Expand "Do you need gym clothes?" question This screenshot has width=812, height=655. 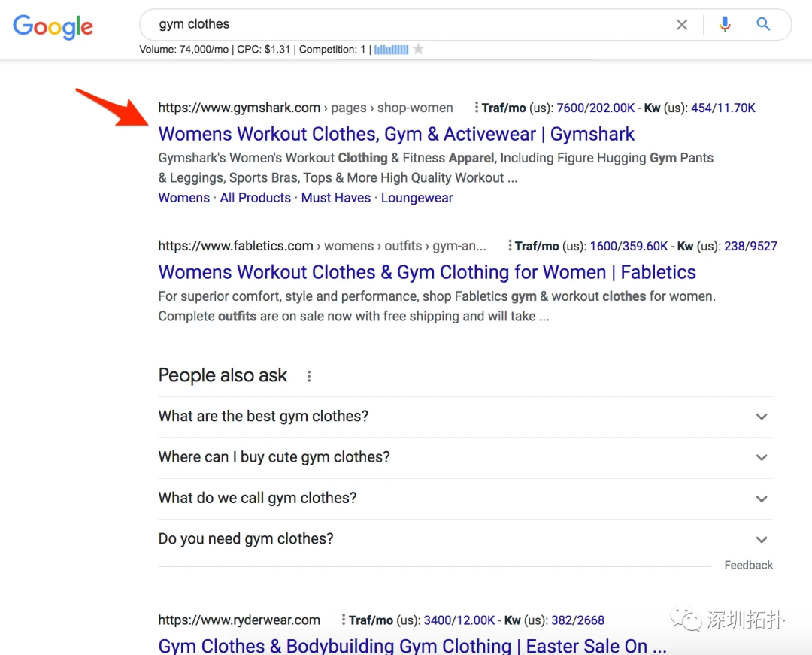click(x=465, y=539)
